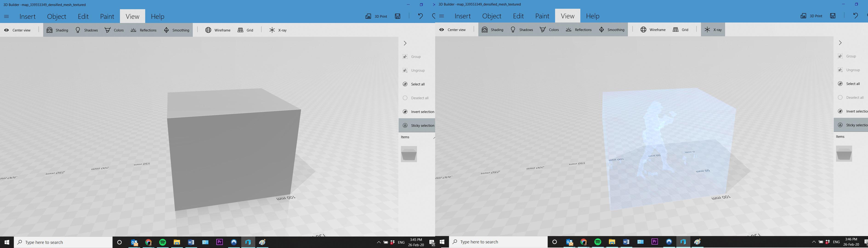Collapse side panel chevron in X-ray cube window
The height and width of the screenshot is (248, 868).
(840, 43)
